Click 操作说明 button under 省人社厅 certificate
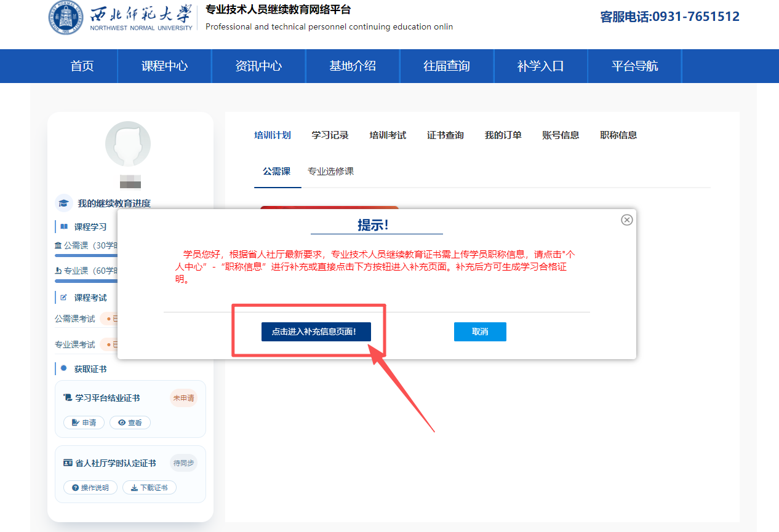The height and width of the screenshot is (532, 779). click(x=90, y=488)
